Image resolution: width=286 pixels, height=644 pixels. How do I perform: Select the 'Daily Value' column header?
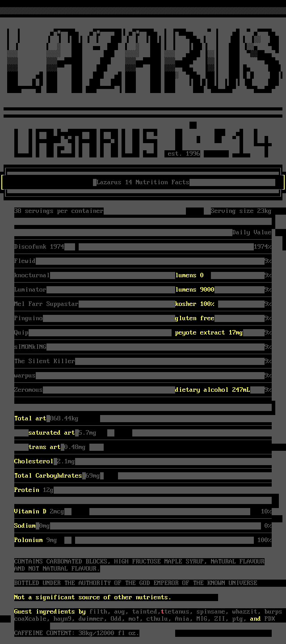(x=252, y=232)
